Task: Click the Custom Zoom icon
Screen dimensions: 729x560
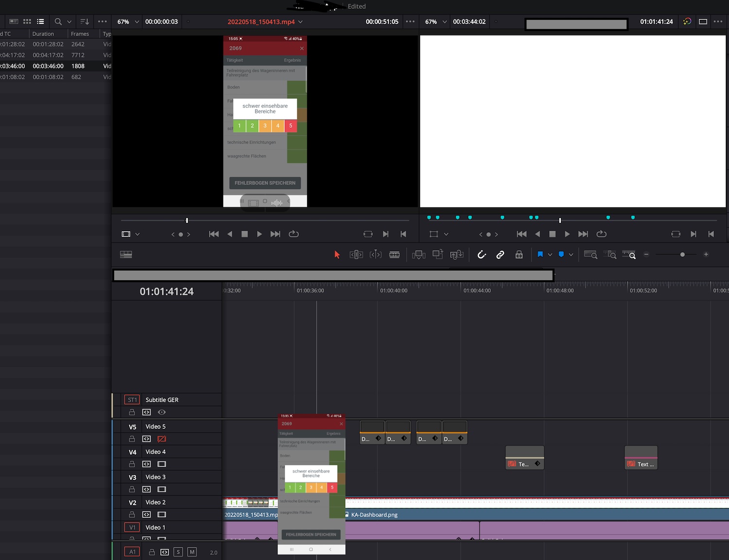Action: [629, 255]
